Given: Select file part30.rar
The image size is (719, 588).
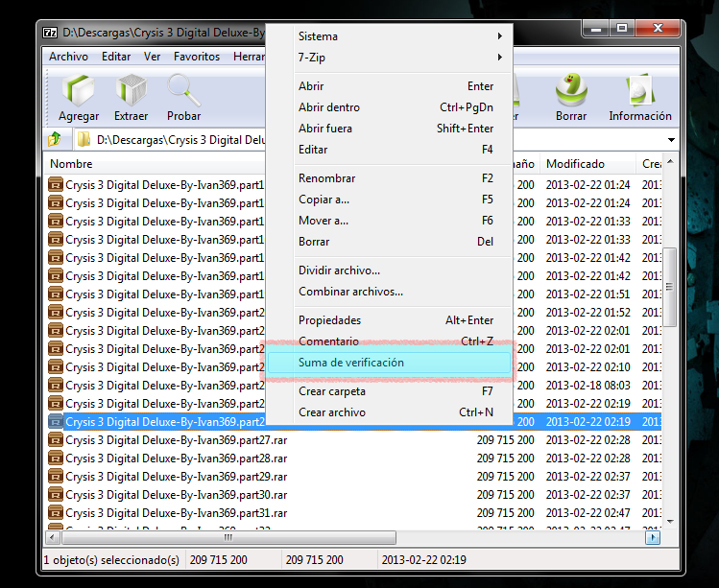Looking at the screenshot, I should 177,495.
